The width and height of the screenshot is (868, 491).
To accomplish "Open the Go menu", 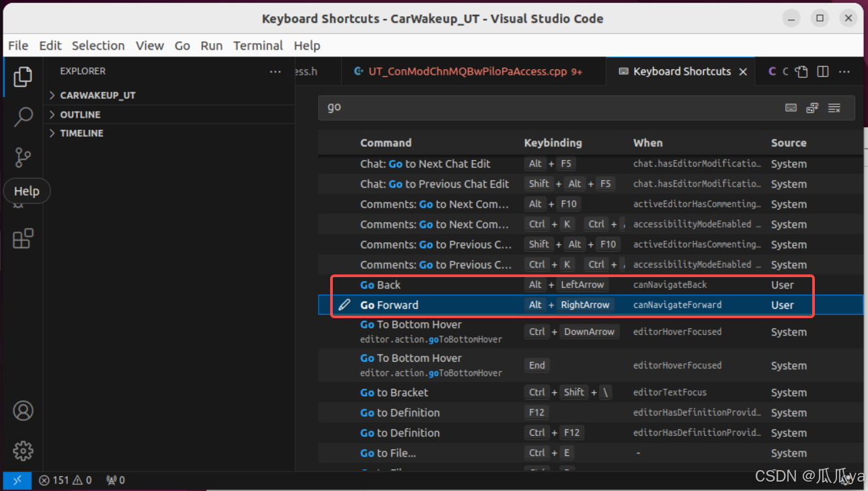I will click(182, 46).
